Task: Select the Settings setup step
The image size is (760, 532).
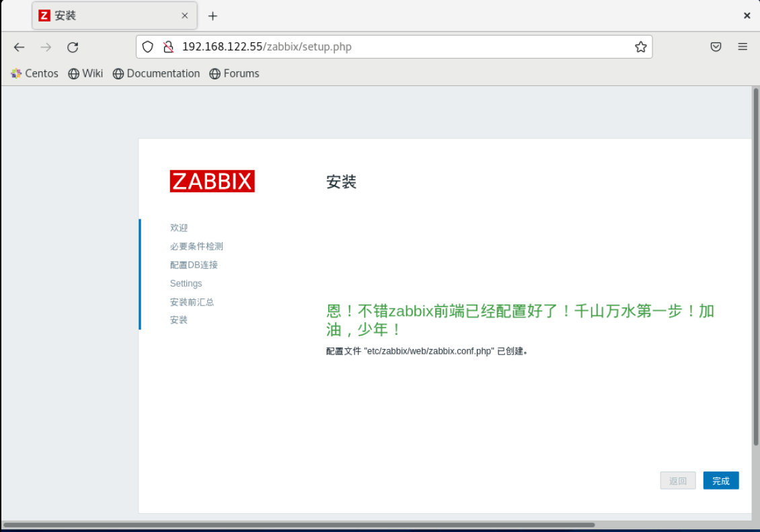Action: pyautogui.click(x=186, y=283)
